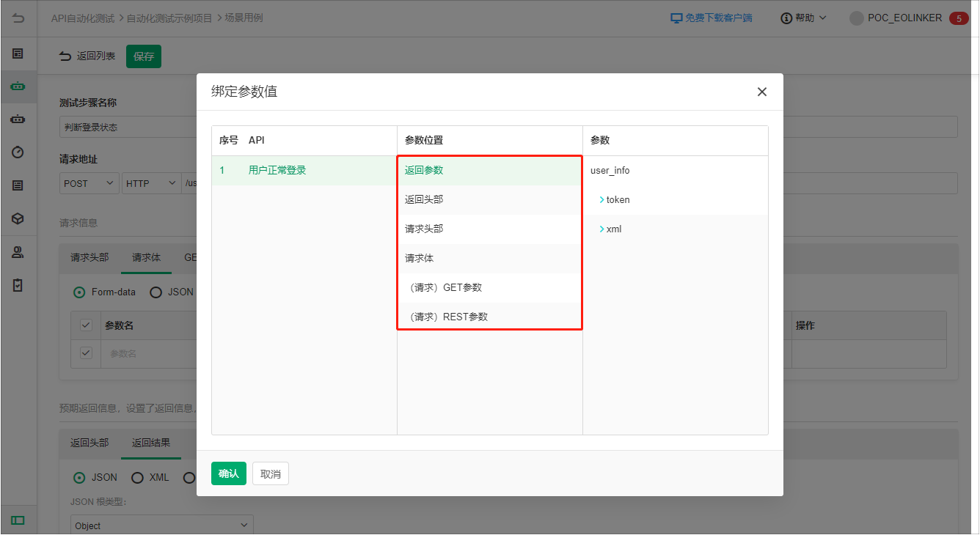The height and width of the screenshot is (535, 980).
Task: Select （请求）REST参数 position
Action: tap(489, 317)
